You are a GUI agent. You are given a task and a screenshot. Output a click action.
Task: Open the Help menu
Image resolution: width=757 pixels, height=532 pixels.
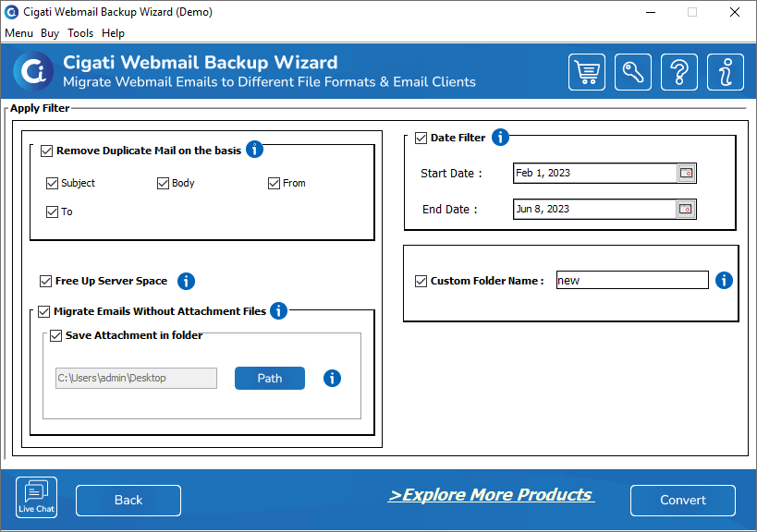pyautogui.click(x=113, y=33)
